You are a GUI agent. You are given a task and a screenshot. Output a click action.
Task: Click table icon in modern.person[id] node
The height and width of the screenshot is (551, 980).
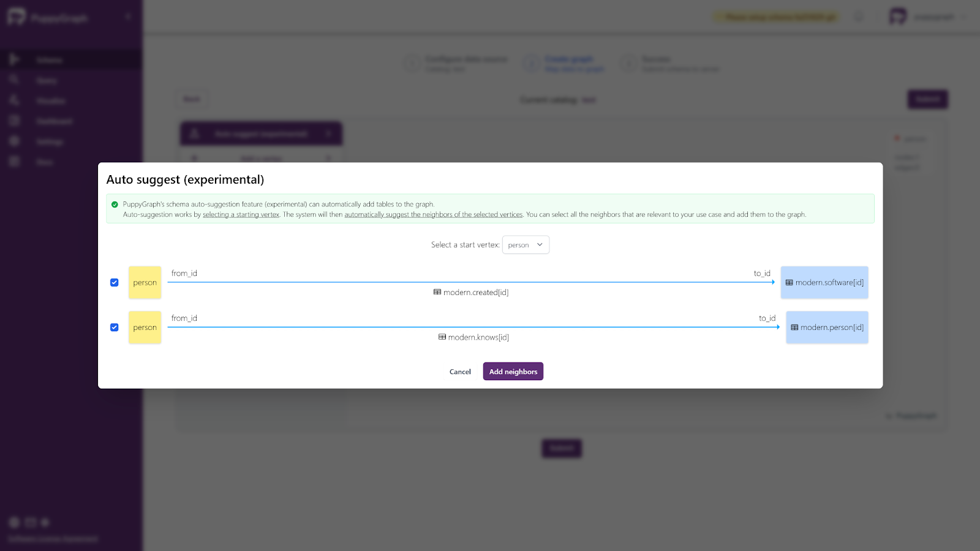[794, 328]
